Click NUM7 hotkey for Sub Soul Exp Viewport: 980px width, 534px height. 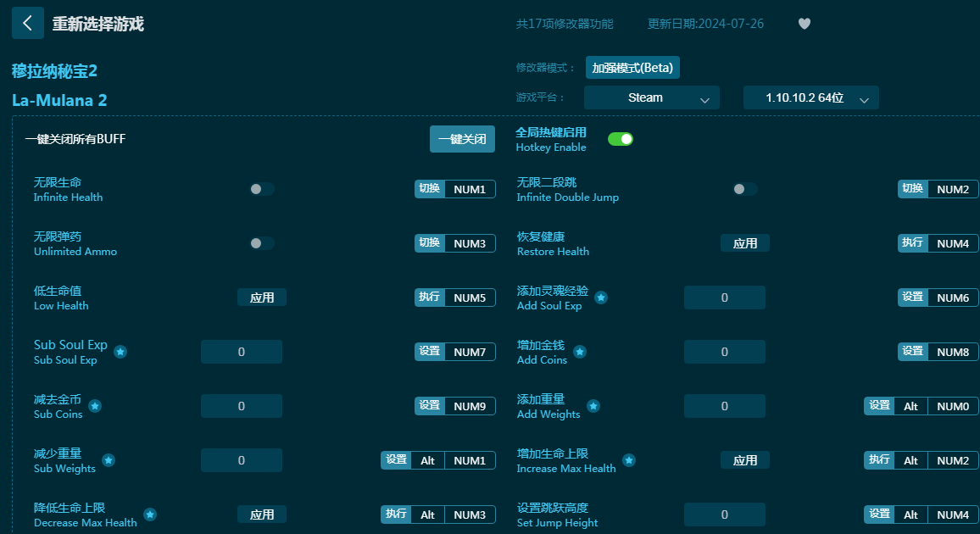tap(470, 353)
